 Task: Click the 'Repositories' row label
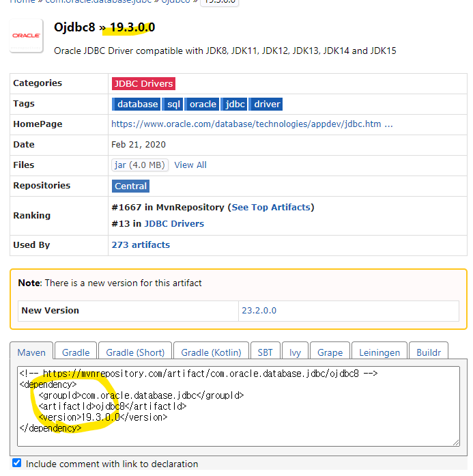(x=42, y=186)
